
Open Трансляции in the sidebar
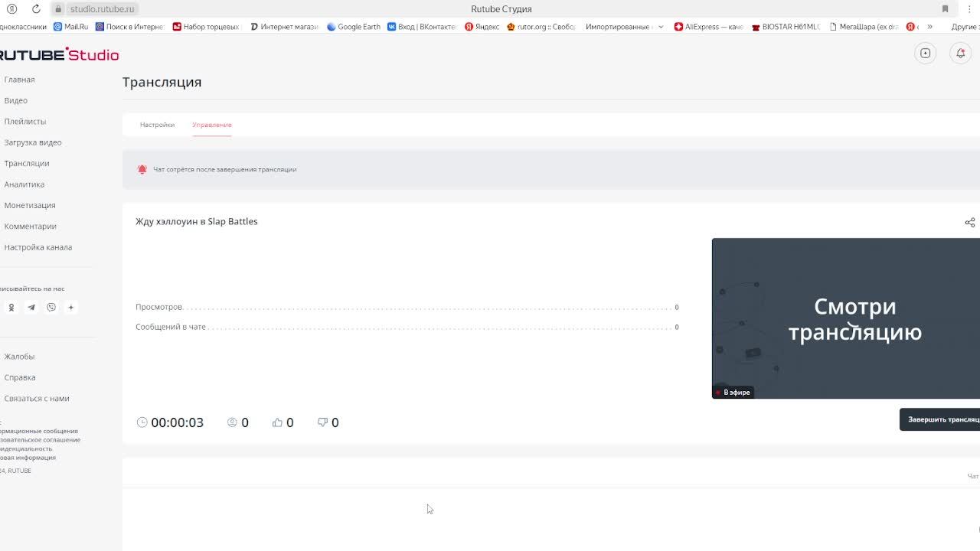[x=26, y=164]
